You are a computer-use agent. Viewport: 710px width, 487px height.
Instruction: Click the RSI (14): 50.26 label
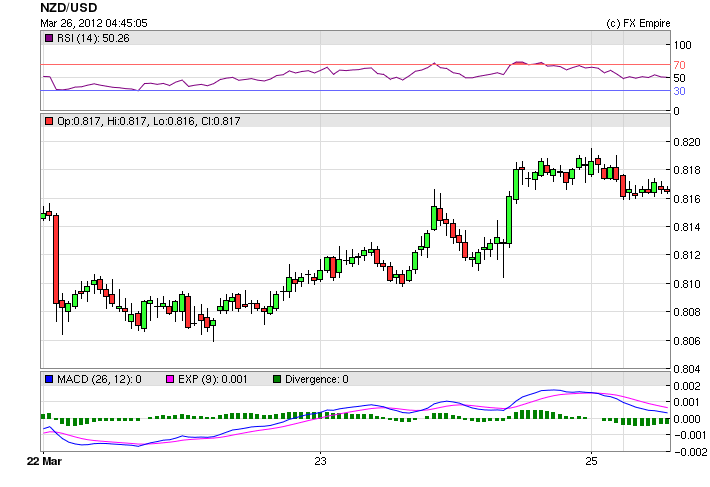point(93,38)
